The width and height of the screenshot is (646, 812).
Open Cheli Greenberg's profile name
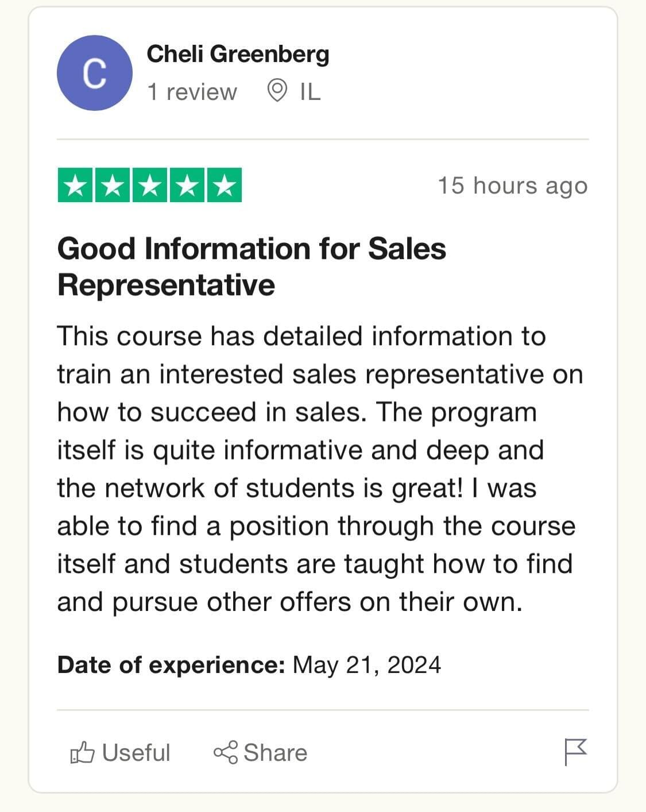click(238, 55)
